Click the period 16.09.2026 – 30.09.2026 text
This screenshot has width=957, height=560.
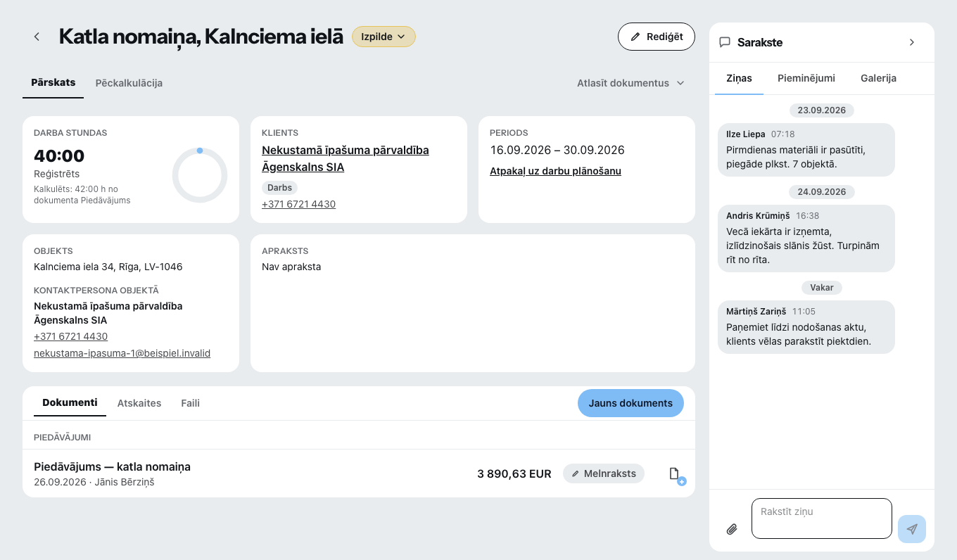(557, 150)
